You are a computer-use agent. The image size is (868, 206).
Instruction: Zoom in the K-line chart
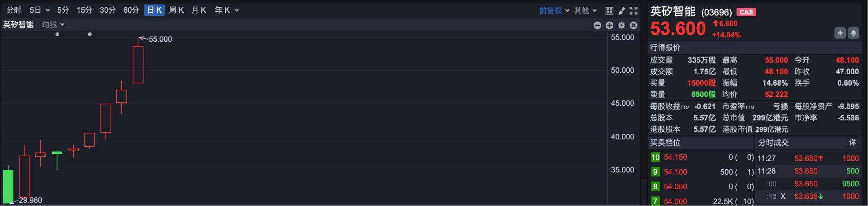[610, 25]
